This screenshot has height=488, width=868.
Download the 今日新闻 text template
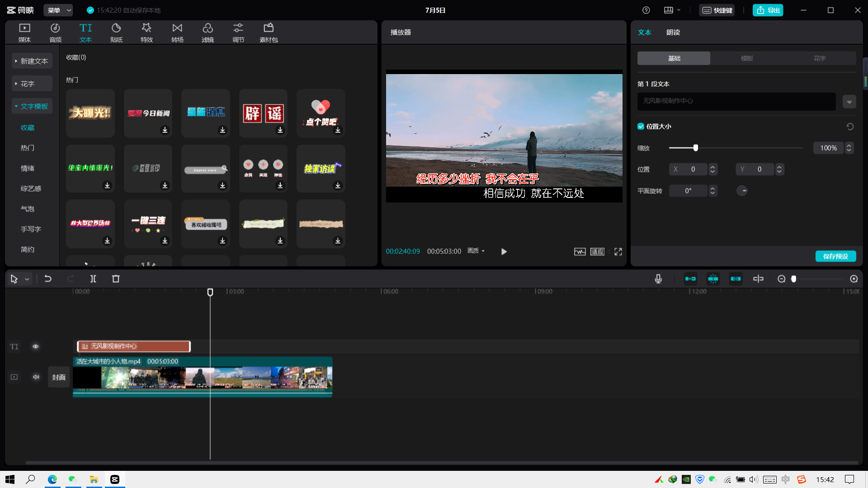165,130
